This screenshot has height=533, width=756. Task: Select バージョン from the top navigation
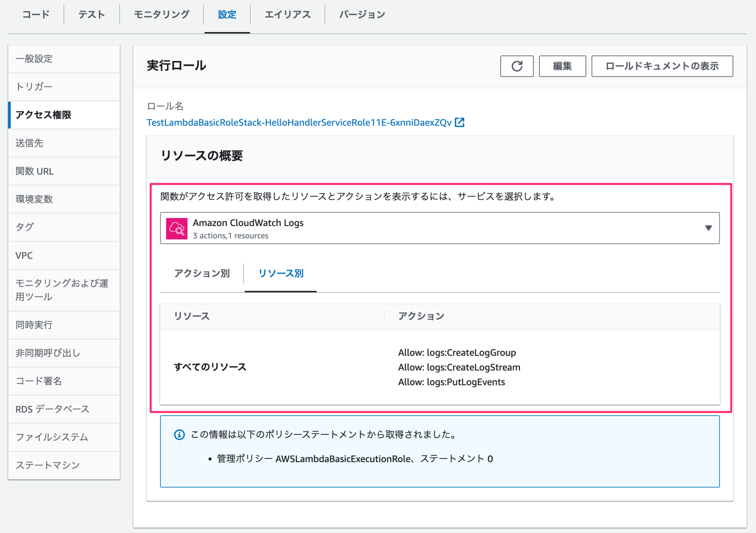coord(361,14)
